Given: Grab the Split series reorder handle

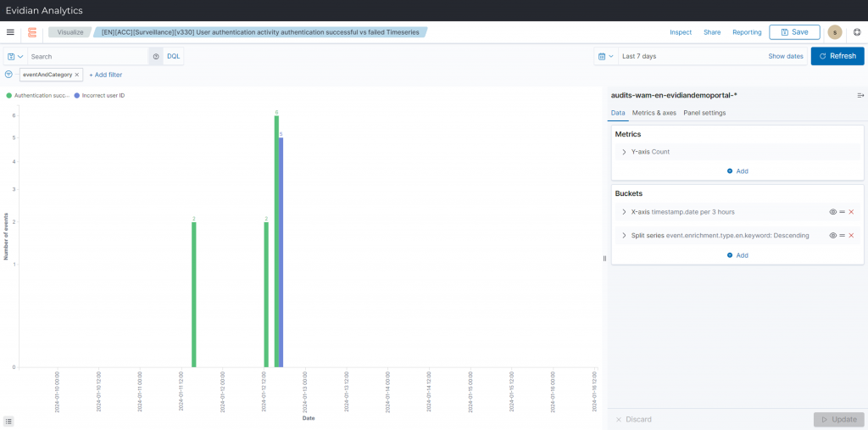Looking at the screenshot, I should pyautogui.click(x=842, y=236).
